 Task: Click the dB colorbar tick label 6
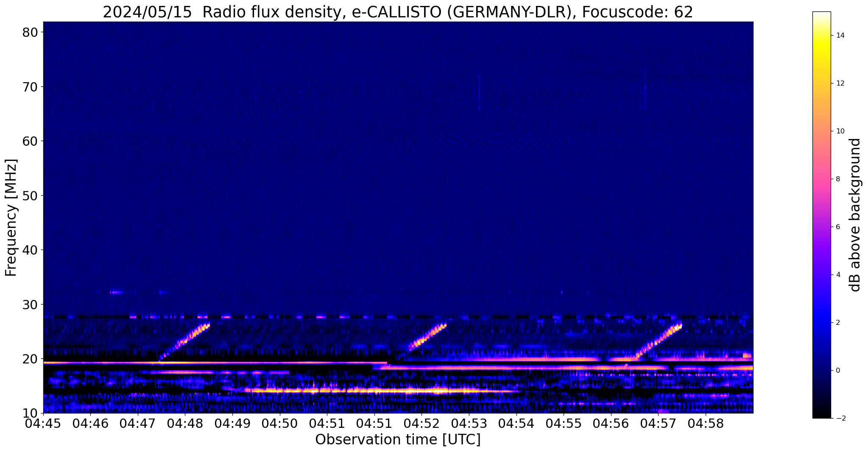tap(838, 227)
